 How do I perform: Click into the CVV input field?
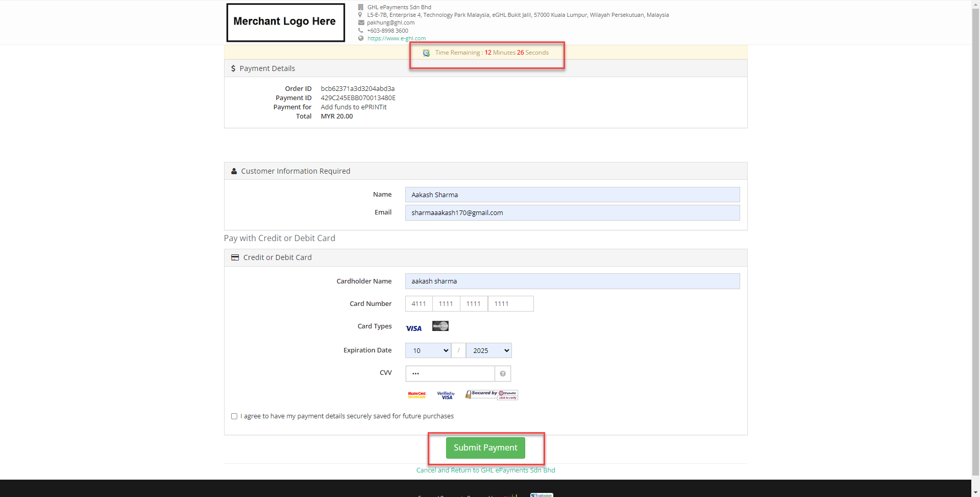point(450,374)
